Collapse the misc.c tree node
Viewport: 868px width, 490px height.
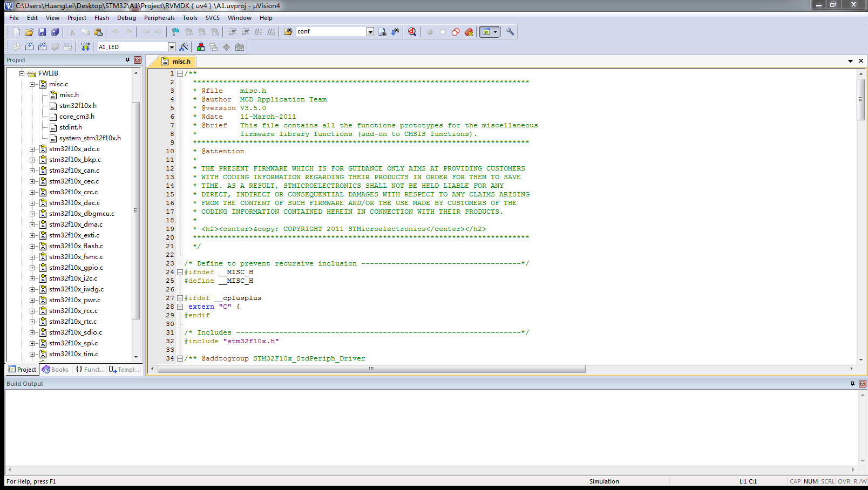click(31, 84)
